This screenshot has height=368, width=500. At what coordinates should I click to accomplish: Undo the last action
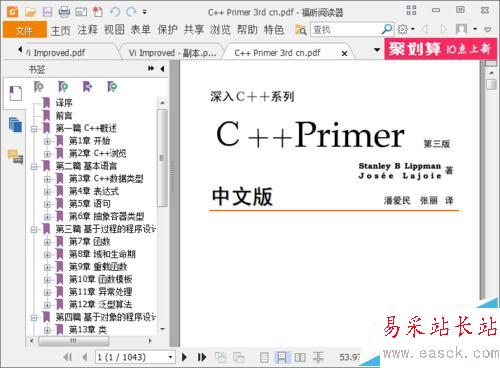(115, 12)
